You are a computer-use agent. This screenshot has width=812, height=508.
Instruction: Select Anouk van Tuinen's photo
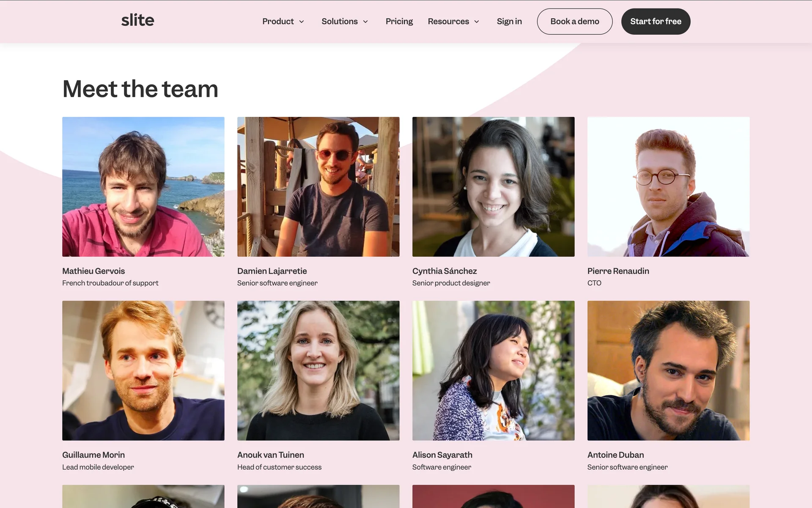pyautogui.click(x=318, y=370)
